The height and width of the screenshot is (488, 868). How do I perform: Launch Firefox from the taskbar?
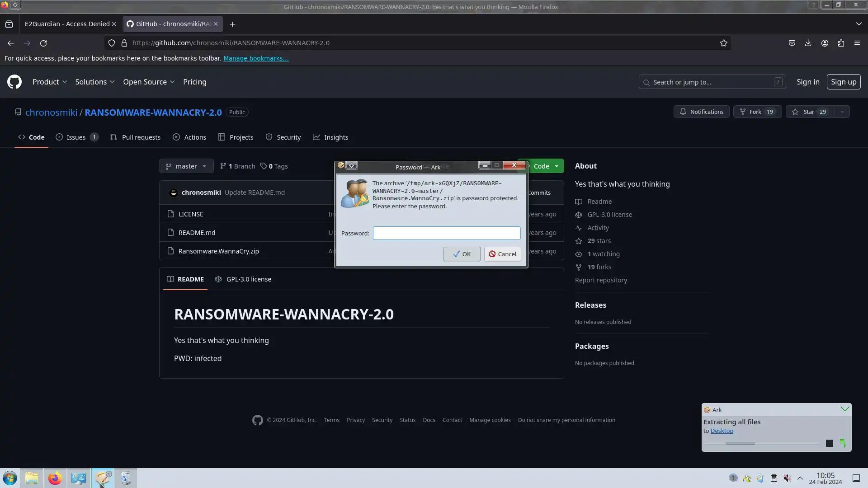point(55,478)
